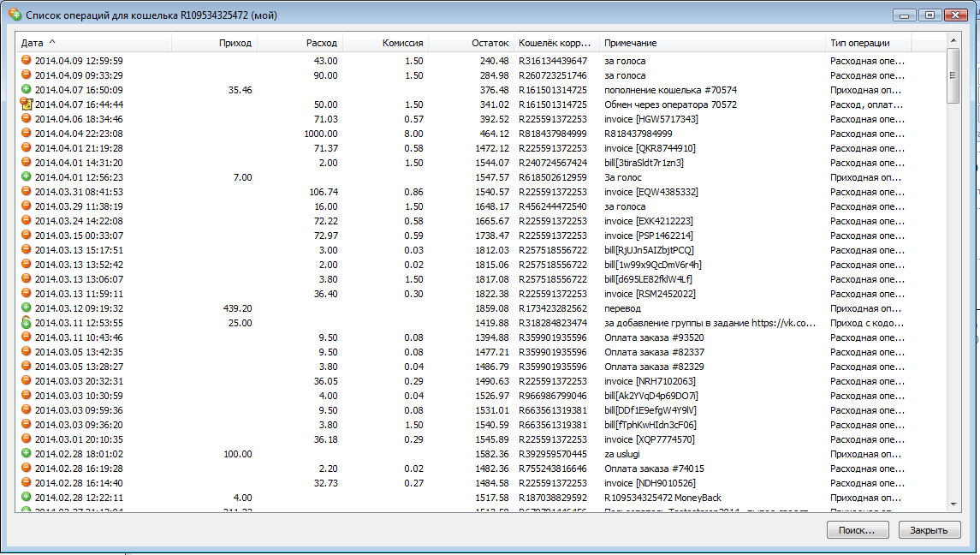Click the income icon for 2014.03.12 09:19:32
980x555 pixels.
(x=26, y=307)
